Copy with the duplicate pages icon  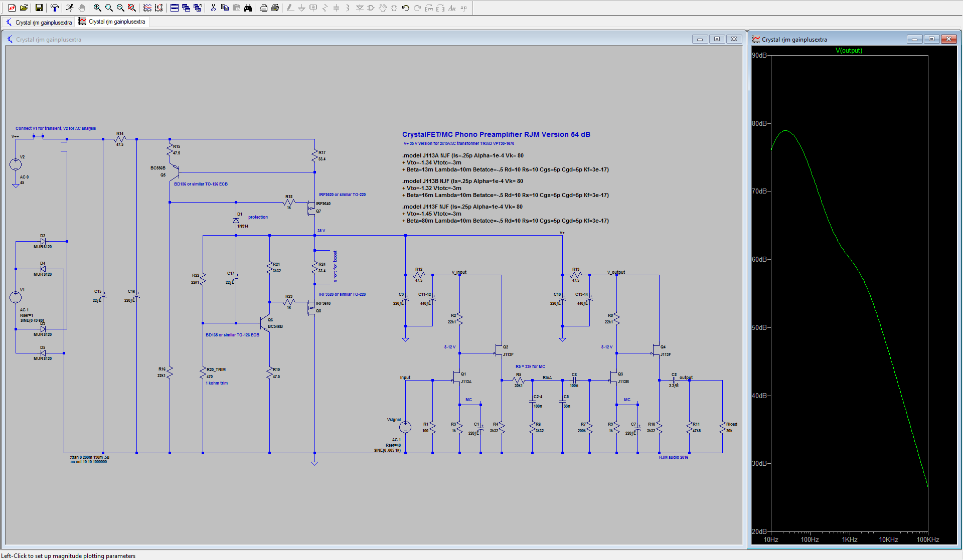(225, 8)
